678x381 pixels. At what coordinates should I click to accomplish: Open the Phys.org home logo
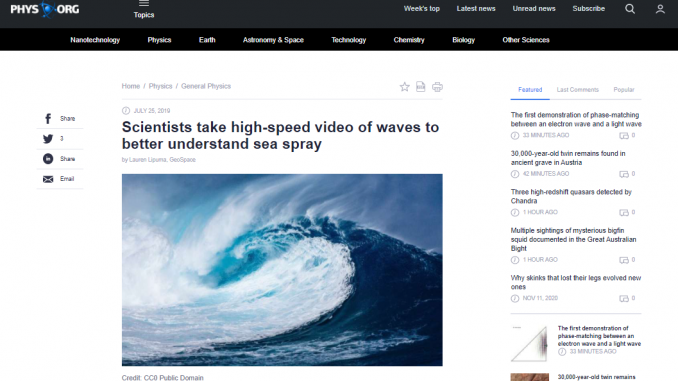click(x=45, y=9)
